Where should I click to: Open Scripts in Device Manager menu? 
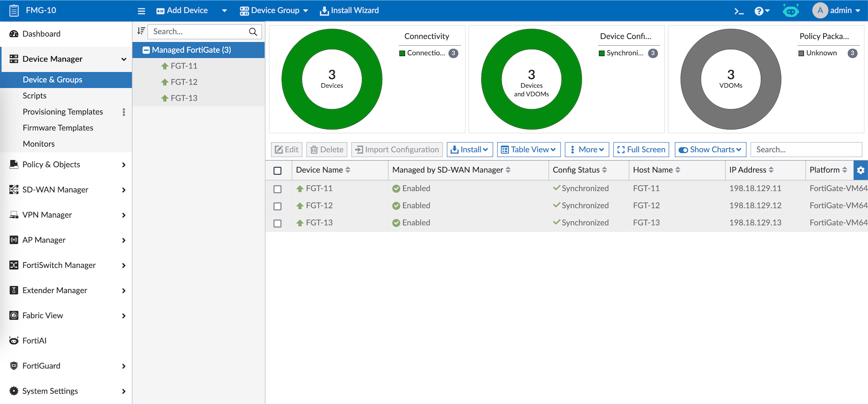point(35,96)
